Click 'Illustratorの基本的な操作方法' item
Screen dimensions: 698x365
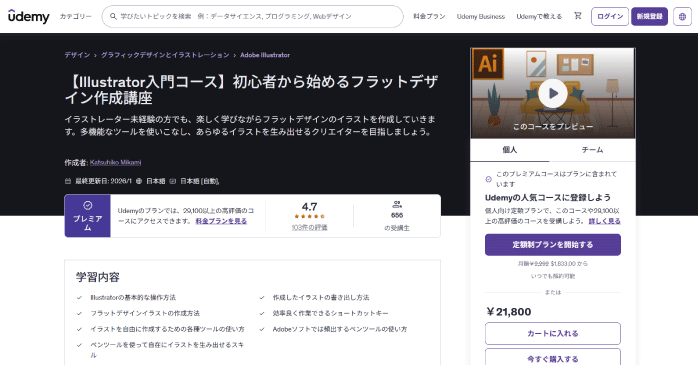pyautogui.click(x=133, y=297)
